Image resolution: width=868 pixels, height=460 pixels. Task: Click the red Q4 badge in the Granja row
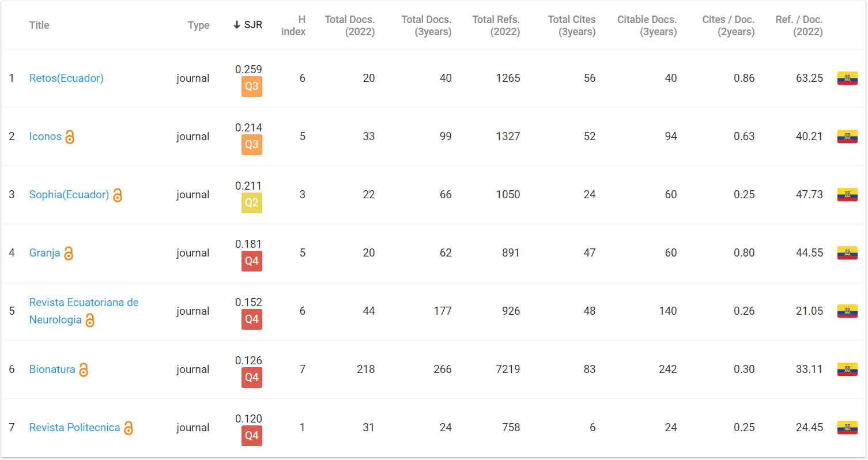pos(252,261)
